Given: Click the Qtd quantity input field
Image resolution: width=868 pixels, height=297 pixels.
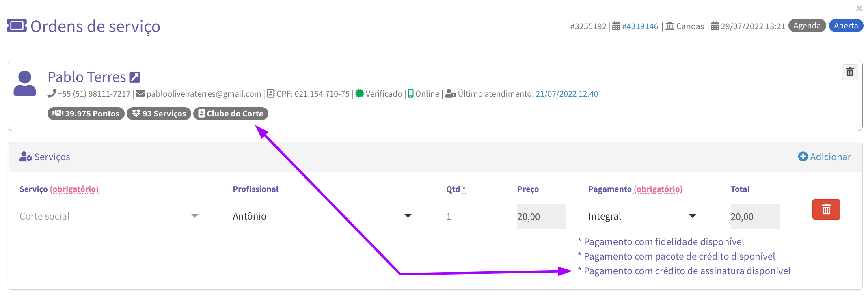Looking at the screenshot, I should pyautogui.click(x=470, y=217).
